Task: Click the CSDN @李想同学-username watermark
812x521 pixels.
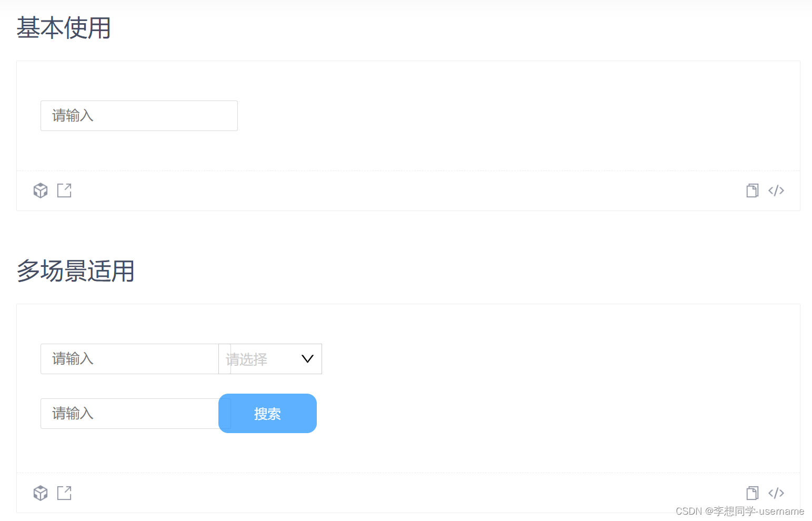Action: click(740, 511)
